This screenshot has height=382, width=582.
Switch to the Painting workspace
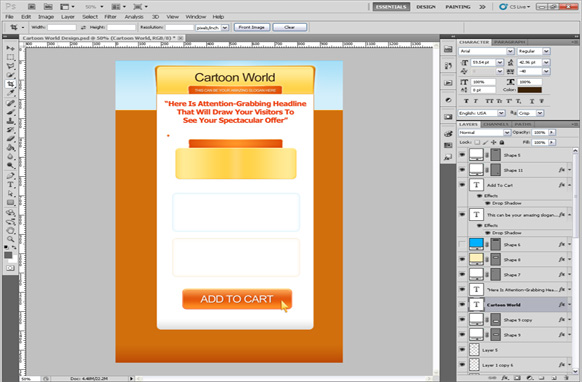[458, 7]
